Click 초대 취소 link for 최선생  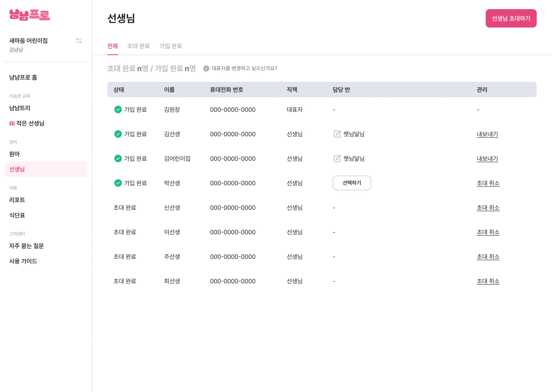[x=488, y=281]
